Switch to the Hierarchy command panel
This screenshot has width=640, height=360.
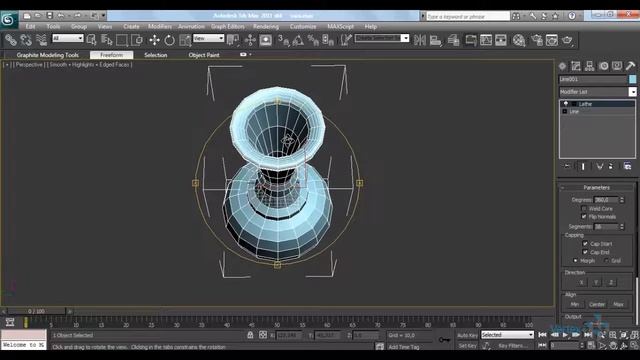(x=589, y=66)
